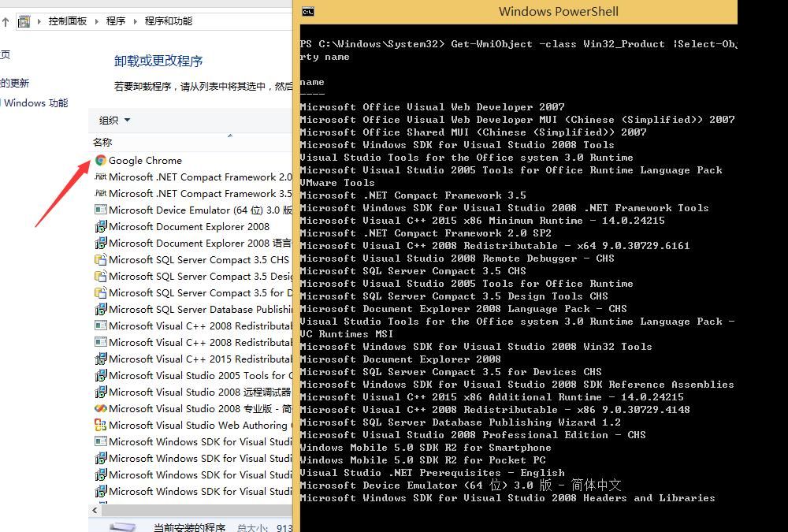The height and width of the screenshot is (532, 788).
Task: Click the left scroll arrow of program list
Action: click(95, 510)
